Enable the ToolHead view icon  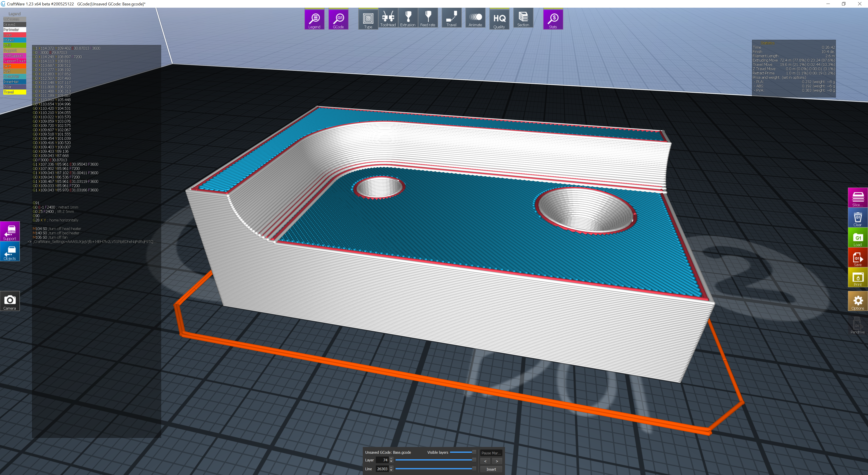[x=388, y=19]
